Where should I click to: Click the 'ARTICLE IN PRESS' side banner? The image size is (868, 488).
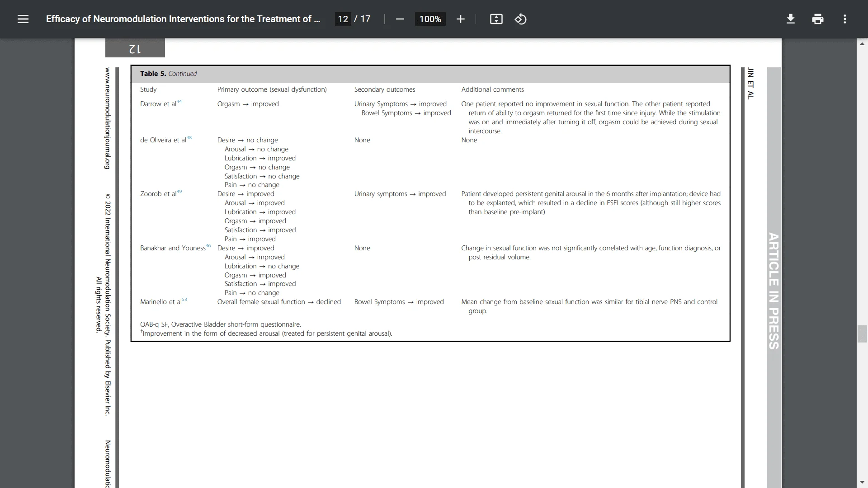pos(774,291)
